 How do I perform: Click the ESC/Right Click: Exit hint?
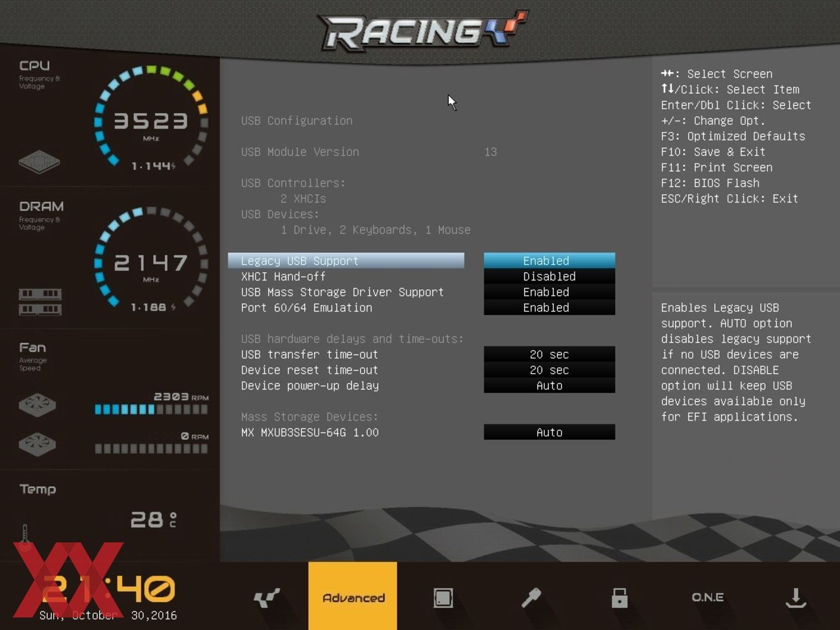[x=729, y=198]
